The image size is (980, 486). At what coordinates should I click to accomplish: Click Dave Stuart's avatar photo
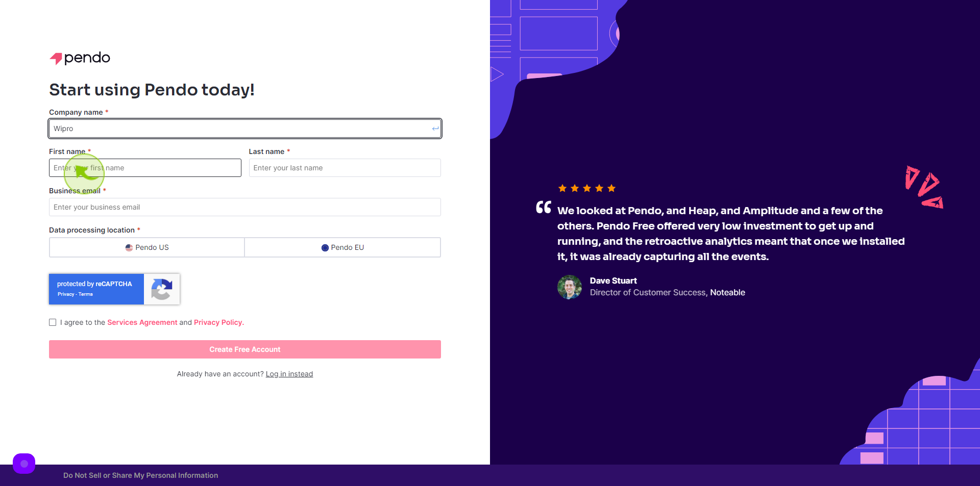(x=570, y=287)
